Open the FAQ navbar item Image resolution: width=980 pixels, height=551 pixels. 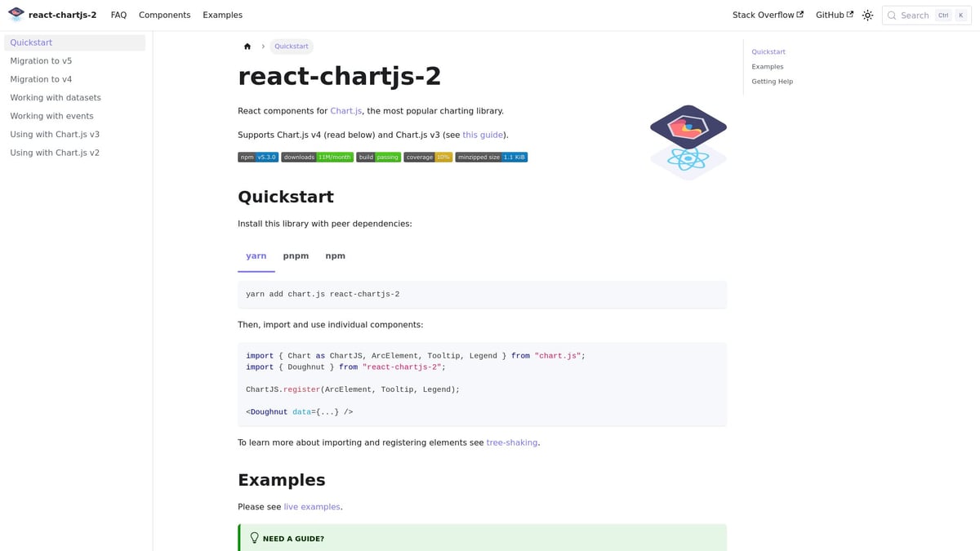118,16
